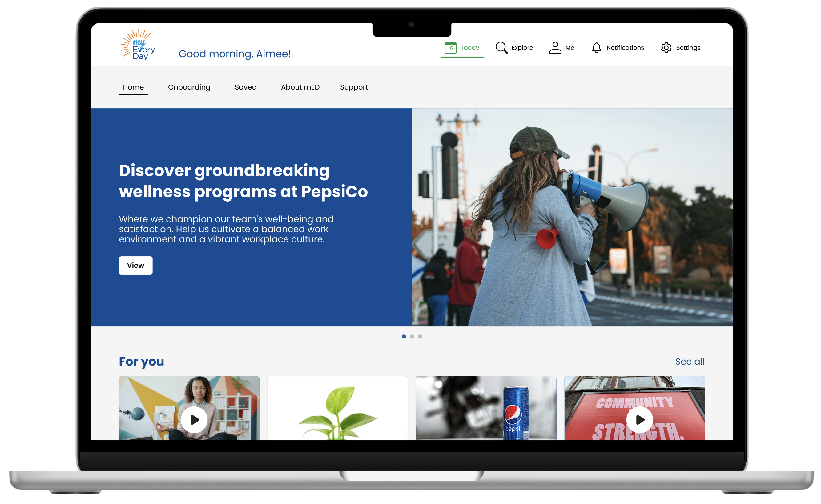Image resolution: width=821 pixels, height=504 pixels.
Task: Select the Today label in top navigation
Action: (469, 48)
